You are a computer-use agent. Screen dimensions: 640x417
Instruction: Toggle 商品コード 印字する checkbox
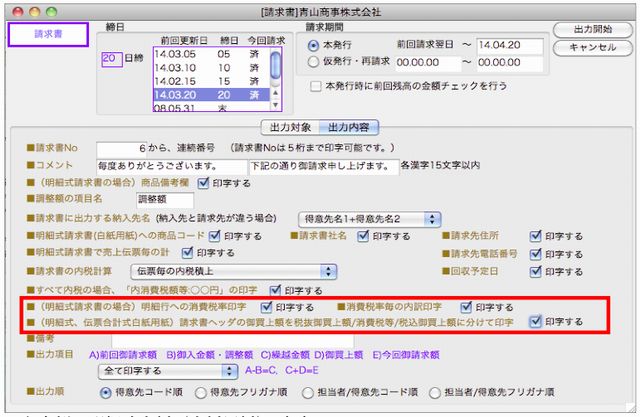pyautogui.click(x=214, y=236)
